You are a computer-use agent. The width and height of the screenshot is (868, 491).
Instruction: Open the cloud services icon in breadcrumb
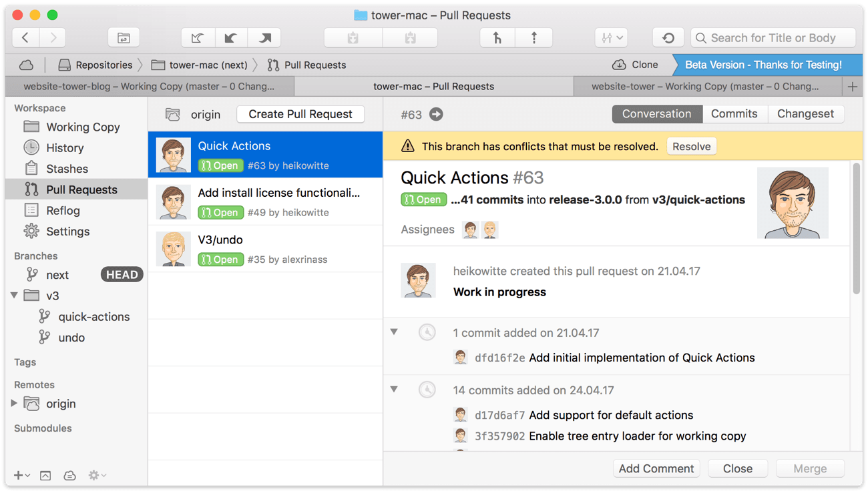(26, 65)
